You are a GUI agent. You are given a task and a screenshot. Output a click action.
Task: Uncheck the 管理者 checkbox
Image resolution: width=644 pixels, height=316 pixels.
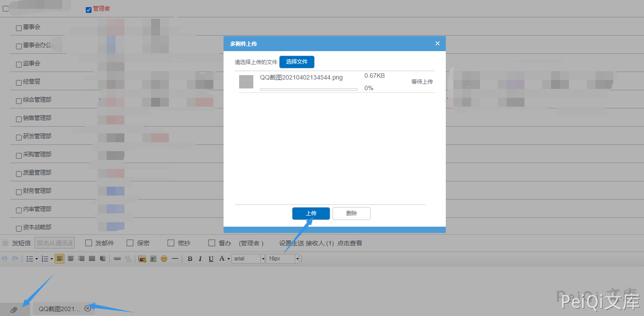88,10
